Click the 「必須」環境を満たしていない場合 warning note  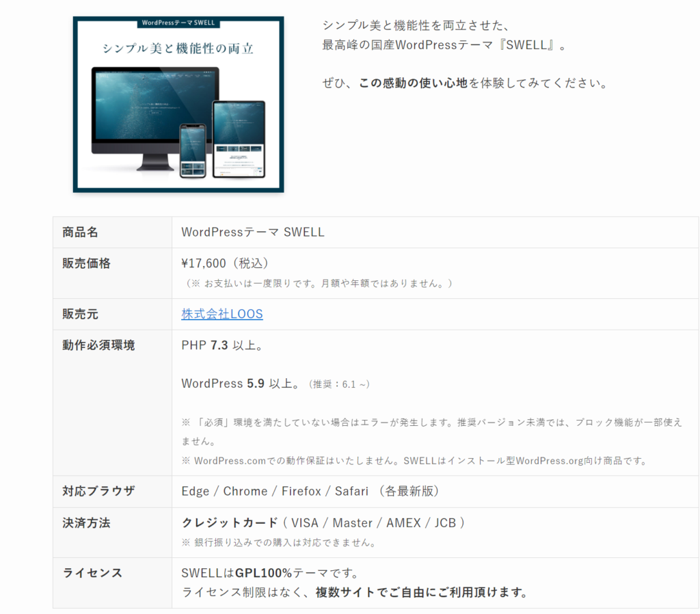[x=432, y=432]
